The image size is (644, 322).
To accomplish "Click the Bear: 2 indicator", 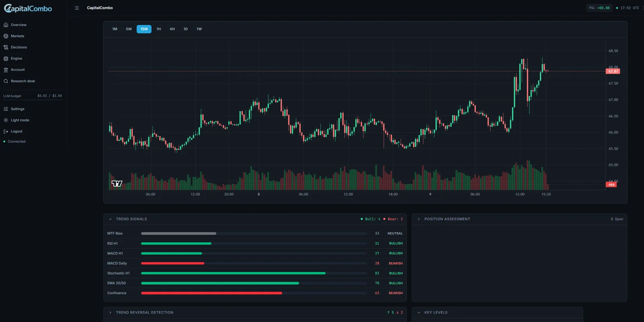I will pyautogui.click(x=393, y=219).
